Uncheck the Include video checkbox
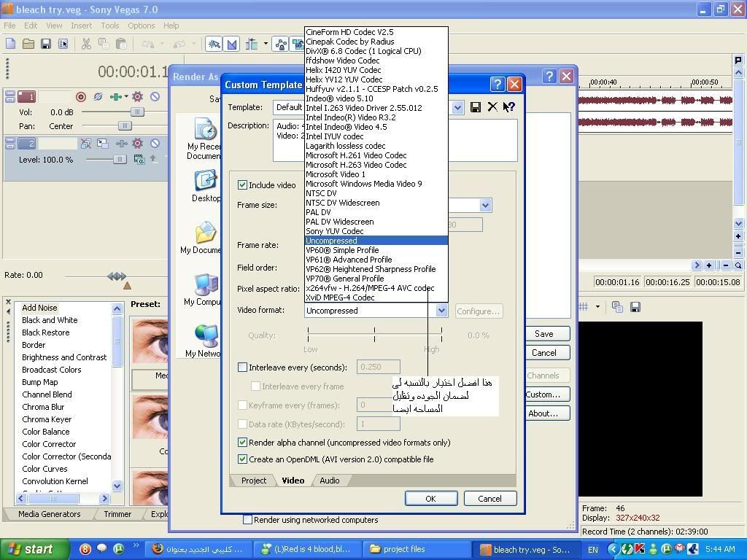The image size is (747, 560). pyautogui.click(x=243, y=185)
